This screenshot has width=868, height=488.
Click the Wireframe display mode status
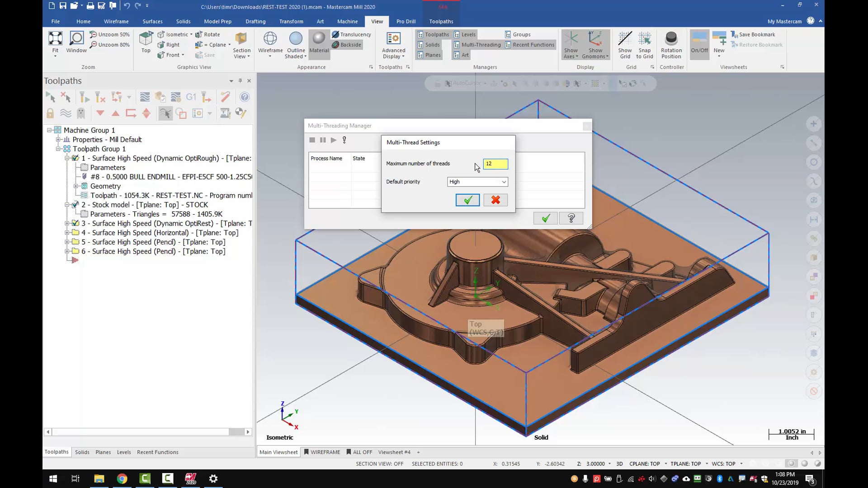tap(323, 452)
